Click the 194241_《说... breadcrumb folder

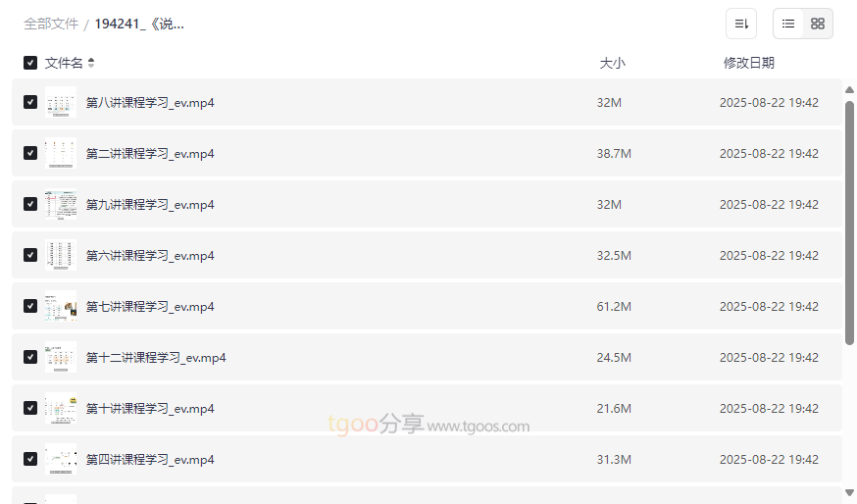(139, 24)
